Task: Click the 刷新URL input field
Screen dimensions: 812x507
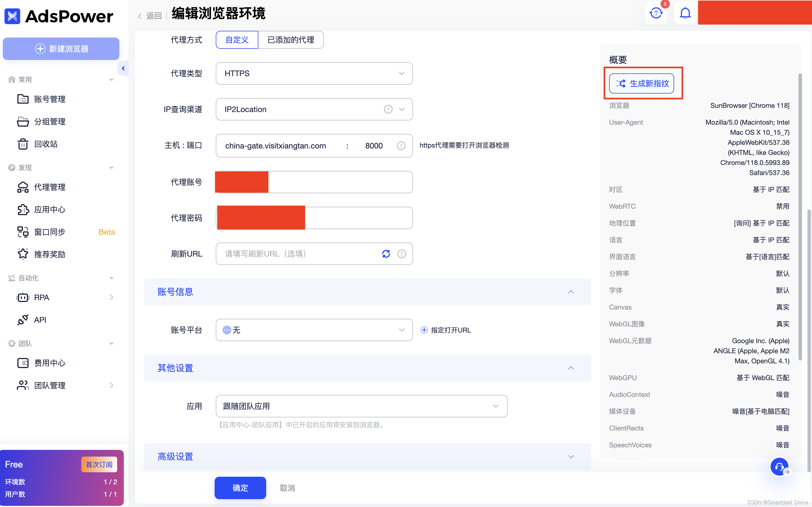Action: point(298,254)
